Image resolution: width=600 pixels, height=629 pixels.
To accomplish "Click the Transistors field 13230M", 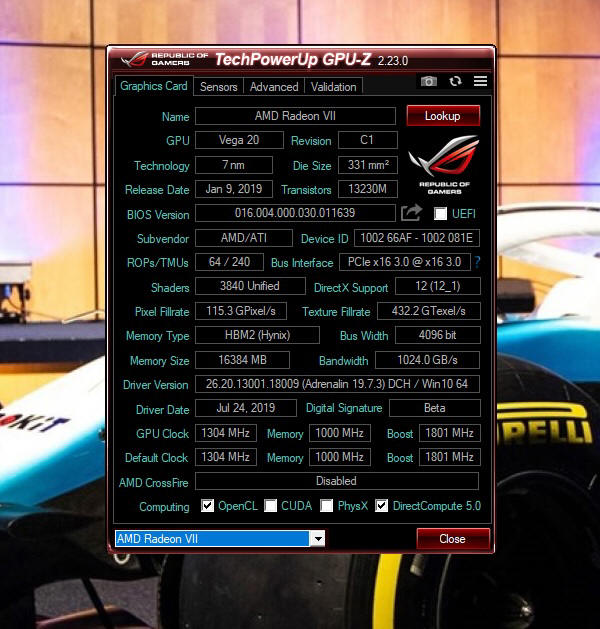I will click(368, 189).
